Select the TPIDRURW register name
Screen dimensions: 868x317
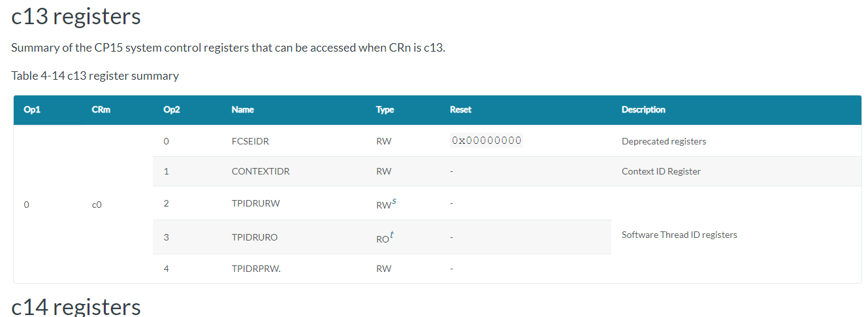[256, 203]
